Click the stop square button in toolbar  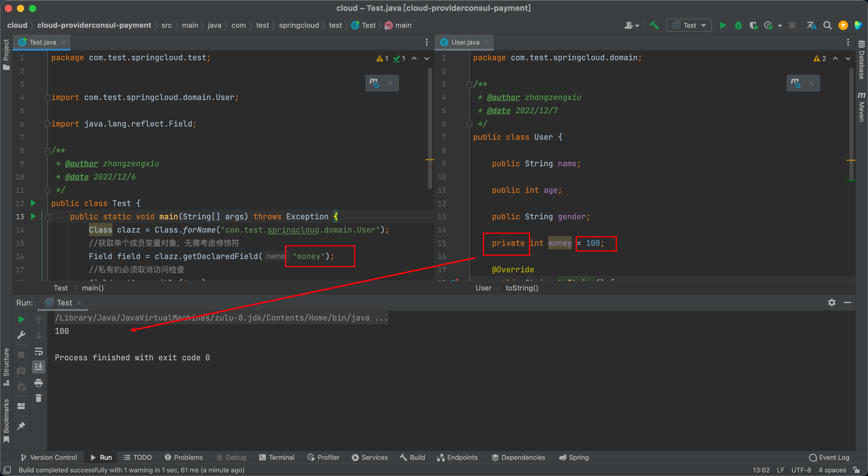coord(792,25)
